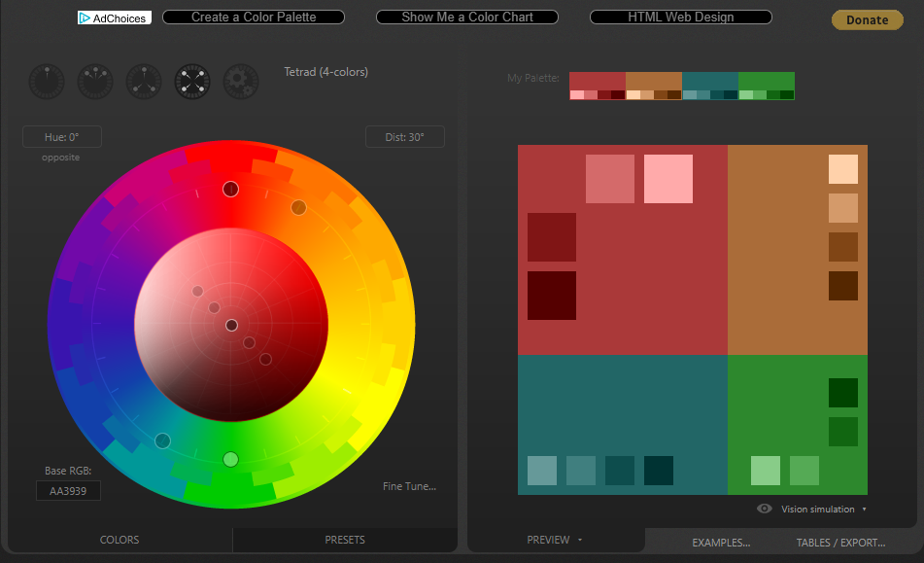
Task: Select the Free-style gear scheme icon
Action: (x=241, y=82)
